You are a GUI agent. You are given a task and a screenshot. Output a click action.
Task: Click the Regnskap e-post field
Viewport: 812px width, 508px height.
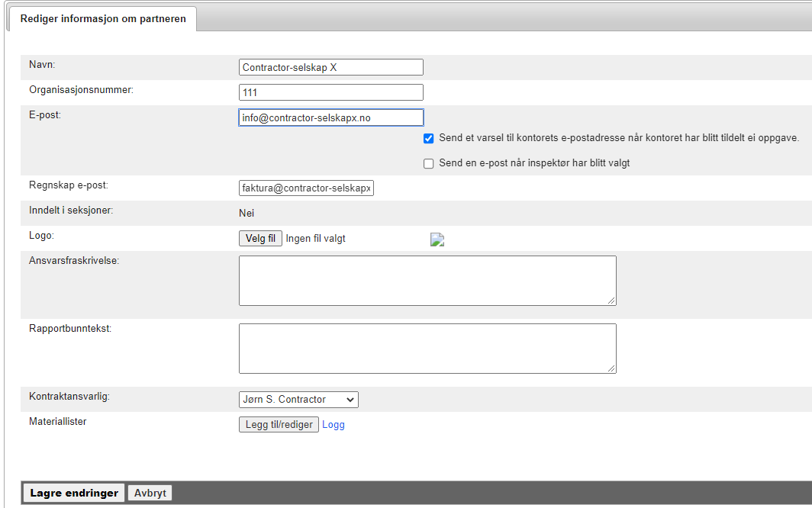(x=306, y=188)
